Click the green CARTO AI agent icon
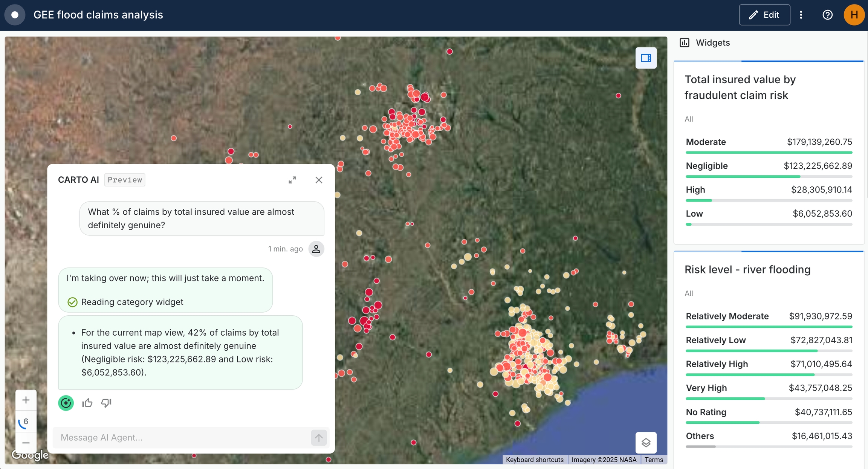The image size is (868, 469). [66, 403]
